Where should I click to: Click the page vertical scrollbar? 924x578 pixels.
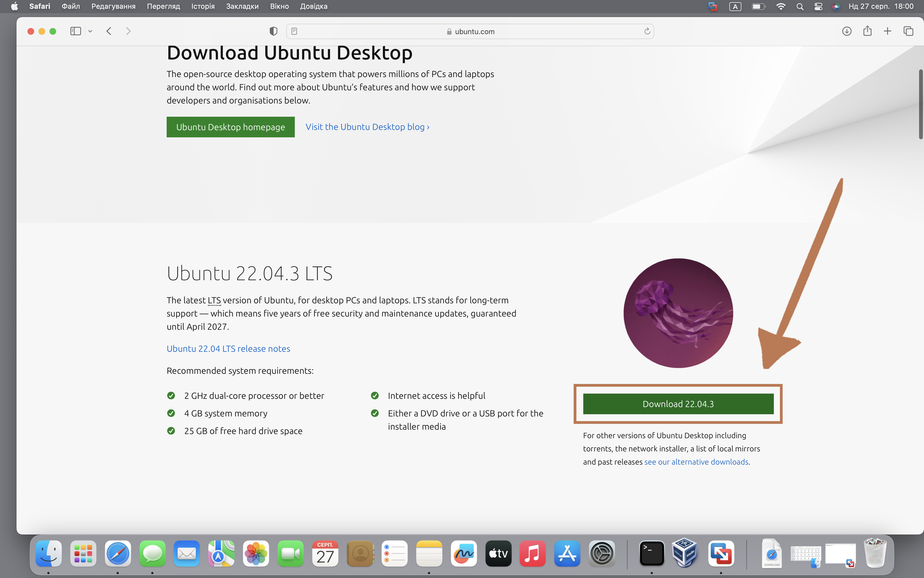point(921,104)
